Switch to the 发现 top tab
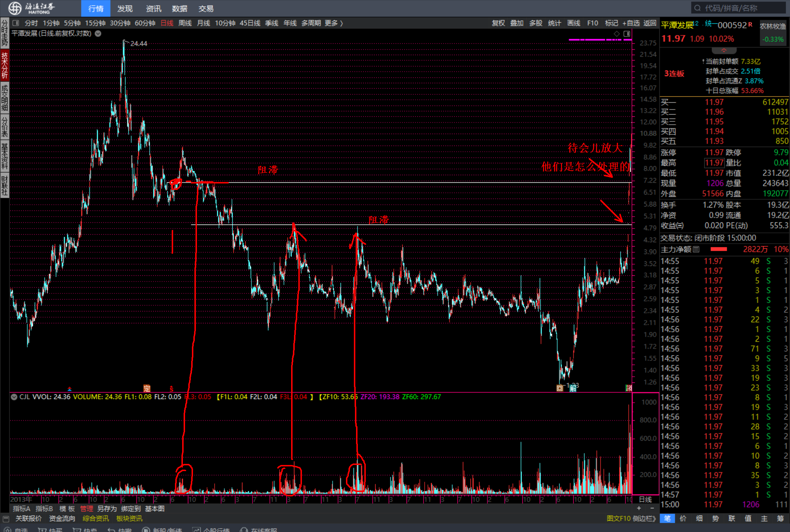This screenshot has width=790, height=532. click(x=125, y=8)
